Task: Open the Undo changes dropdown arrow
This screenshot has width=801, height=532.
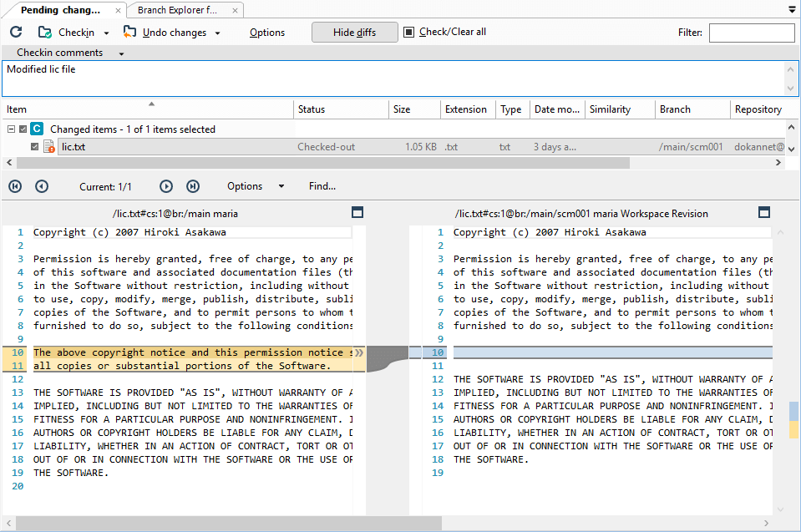Action: tap(218, 33)
